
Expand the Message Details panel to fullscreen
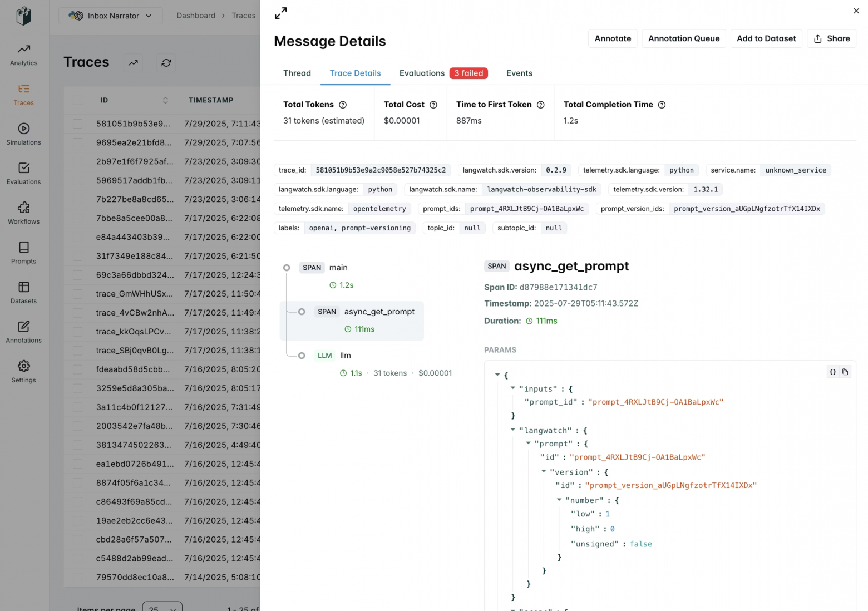[x=281, y=13]
